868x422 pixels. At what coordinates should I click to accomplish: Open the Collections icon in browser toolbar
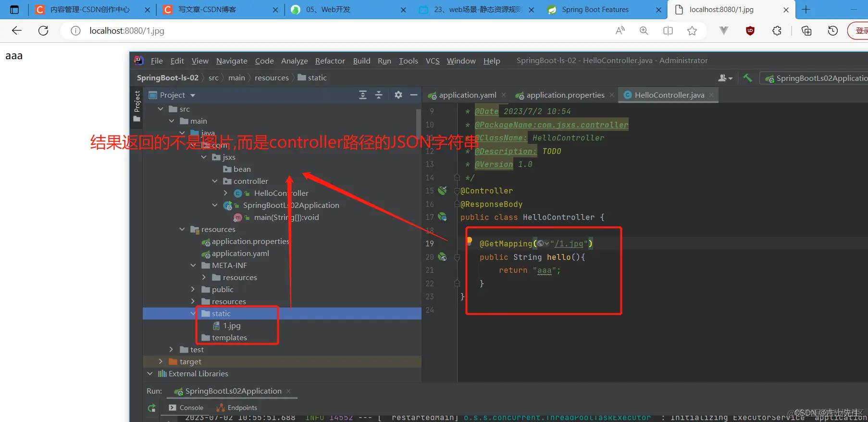[806, 31]
